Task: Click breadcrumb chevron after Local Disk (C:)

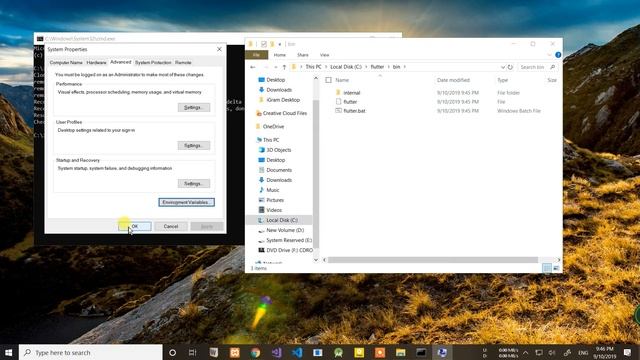Action: tap(366, 67)
